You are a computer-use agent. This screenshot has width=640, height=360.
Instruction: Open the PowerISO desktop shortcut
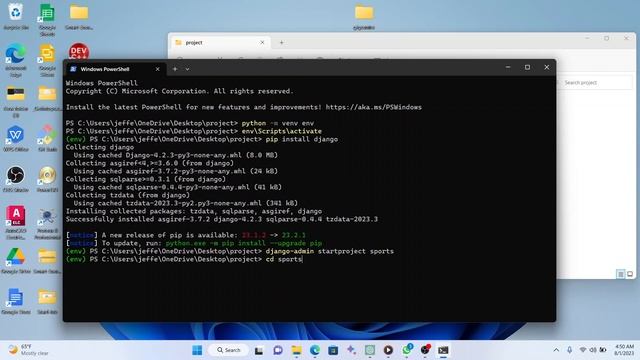(x=47, y=179)
